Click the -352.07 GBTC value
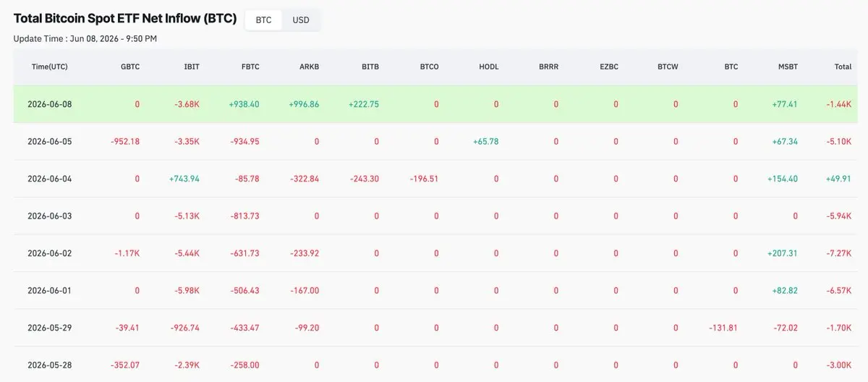 [126, 365]
